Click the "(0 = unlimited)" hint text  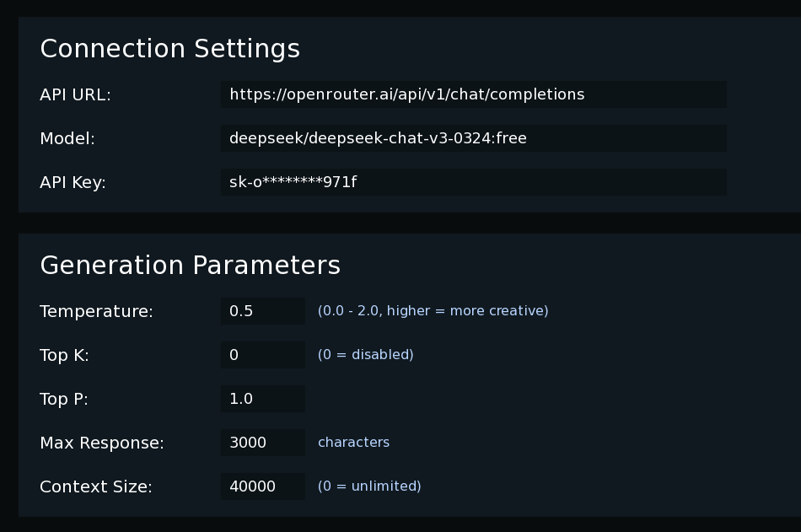(369, 486)
